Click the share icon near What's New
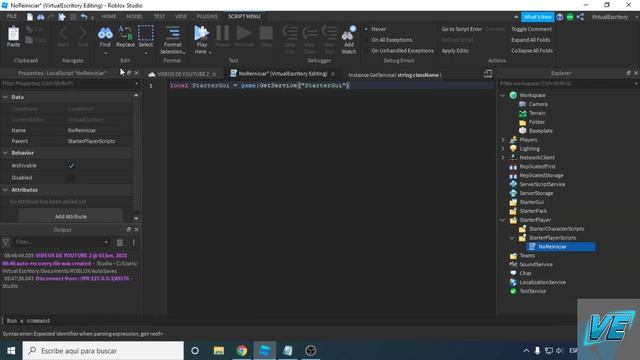The height and width of the screenshot is (360, 640). point(580,17)
